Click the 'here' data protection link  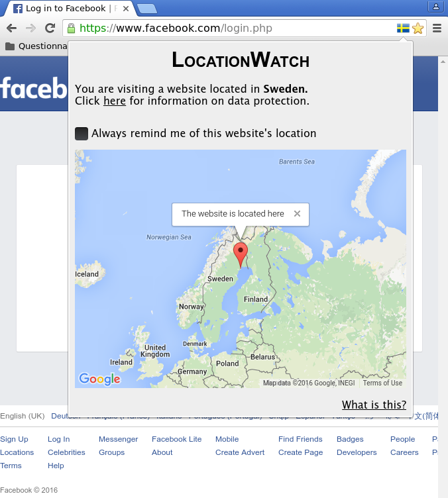point(115,101)
